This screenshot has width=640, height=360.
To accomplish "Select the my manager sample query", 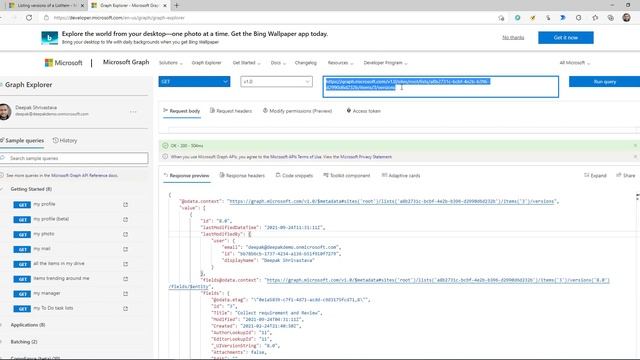I will click(47, 293).
